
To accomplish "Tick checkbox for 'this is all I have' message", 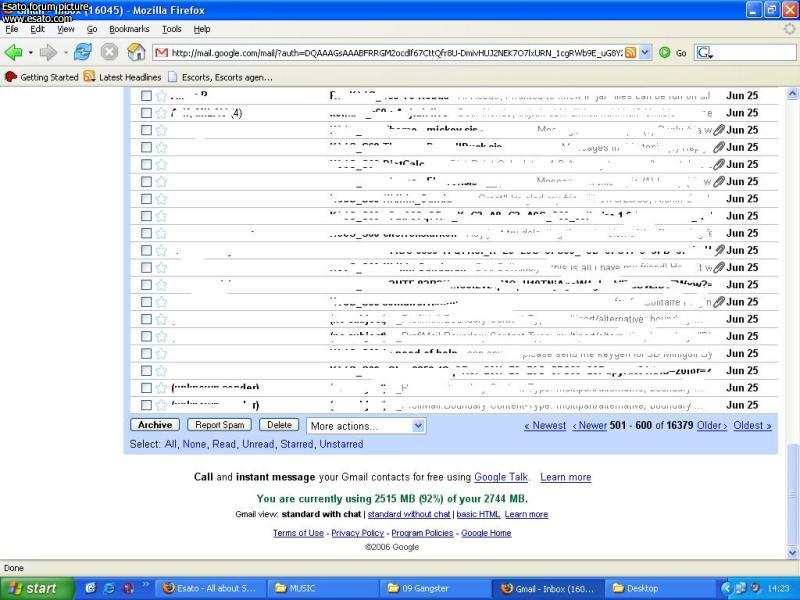I will coord(146,267).
